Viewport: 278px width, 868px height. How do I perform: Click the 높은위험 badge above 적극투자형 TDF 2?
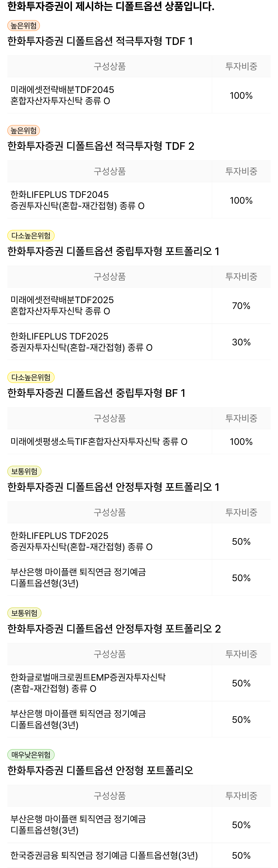click(24, 130)
